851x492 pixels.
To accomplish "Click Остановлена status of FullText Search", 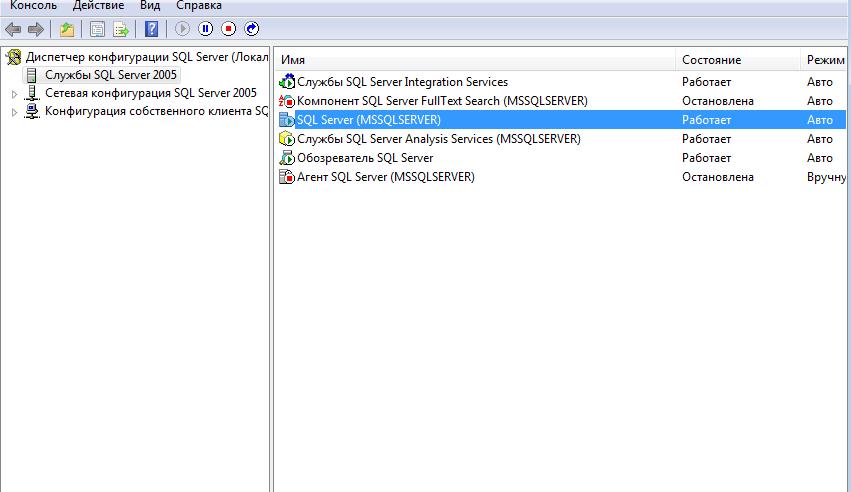I will point(717,101).
